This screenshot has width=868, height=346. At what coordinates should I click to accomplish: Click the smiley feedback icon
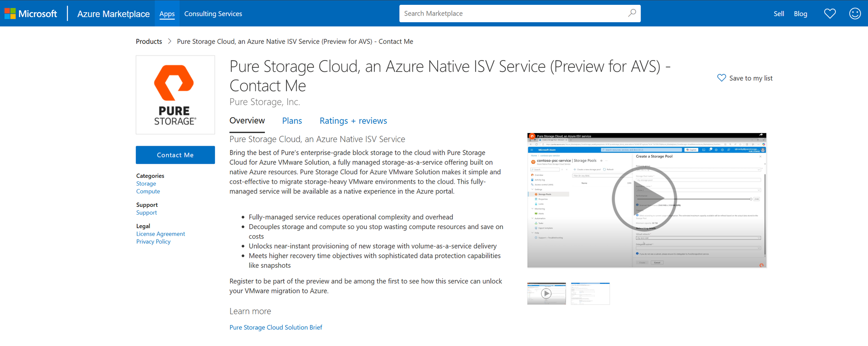pyautogui.click(x=855, y=13)
